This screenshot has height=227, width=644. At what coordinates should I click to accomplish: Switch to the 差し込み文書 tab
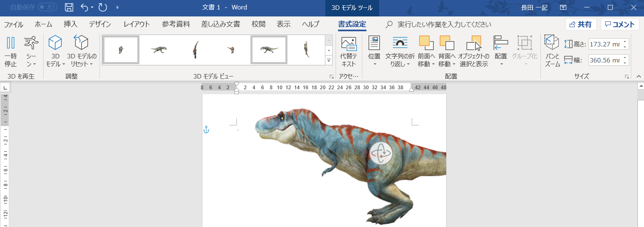[x=220, y=24]
